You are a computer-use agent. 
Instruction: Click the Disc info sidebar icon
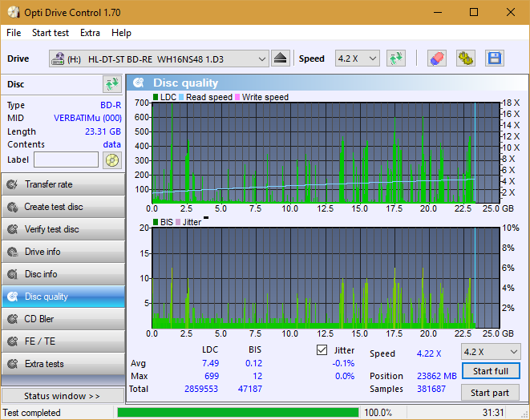coord(13,274)
